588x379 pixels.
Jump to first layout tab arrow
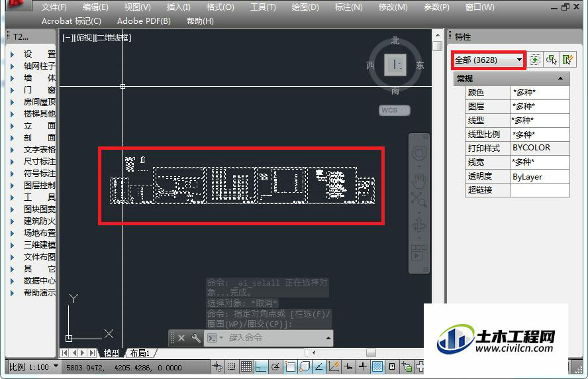click(x=64, y=352)
